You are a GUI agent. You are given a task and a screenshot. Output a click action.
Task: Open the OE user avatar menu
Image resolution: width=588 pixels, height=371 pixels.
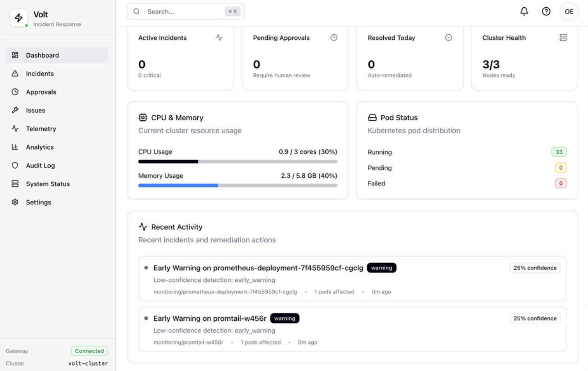569,12
